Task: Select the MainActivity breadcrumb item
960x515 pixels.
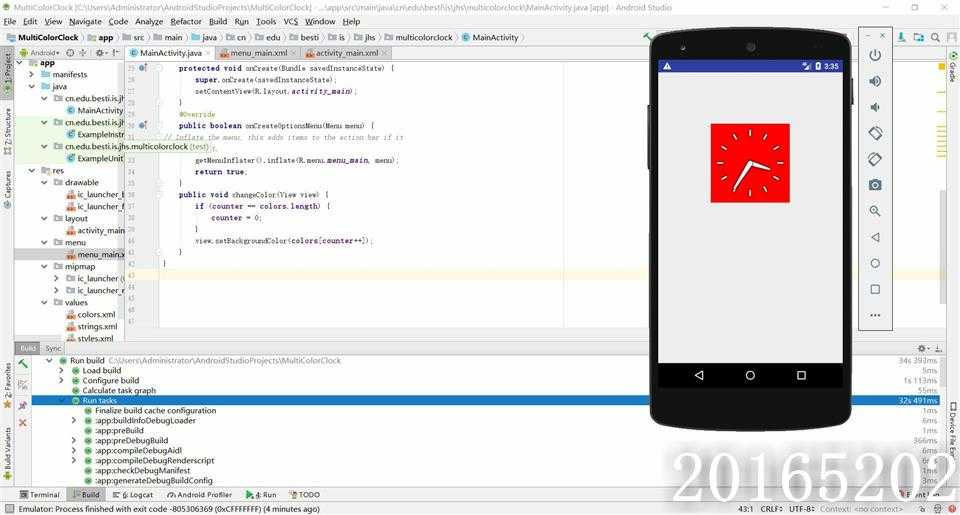Action: pos(490,37)
